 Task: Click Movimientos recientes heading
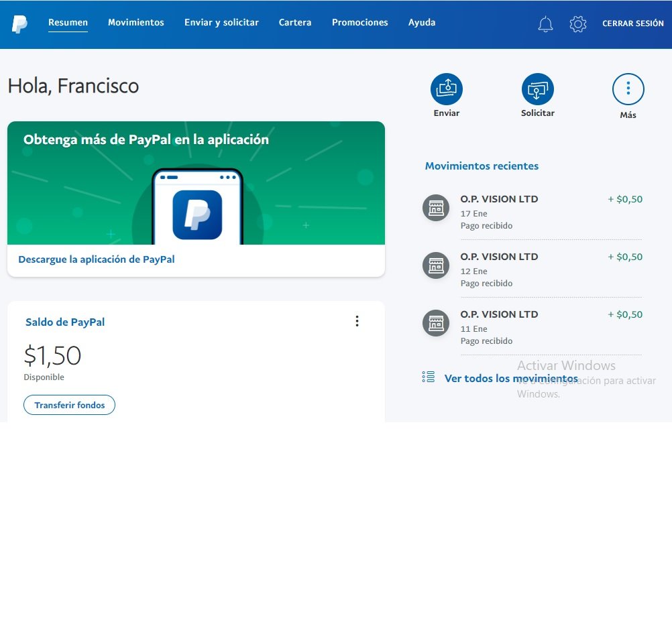[482, 166]
